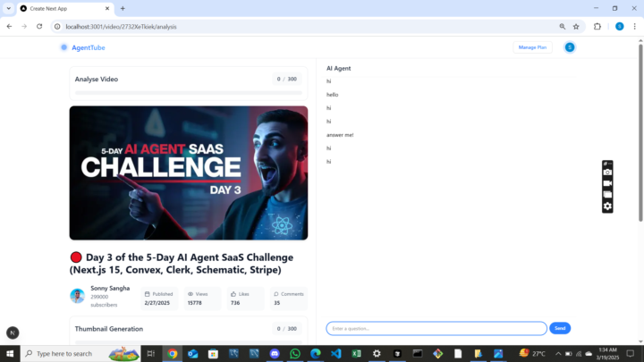This screenshot has width=644, height=362.
Task: Click the address bar URL
Action: [121, 27]
